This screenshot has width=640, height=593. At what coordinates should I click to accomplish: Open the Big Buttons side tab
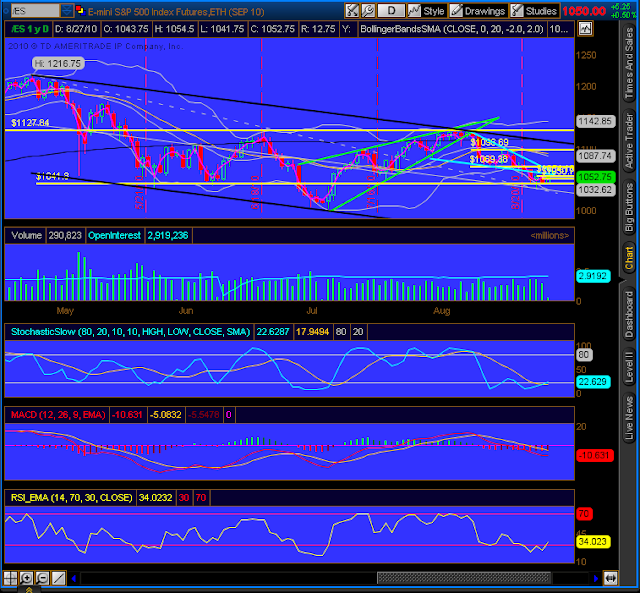[x=629, y=207]
